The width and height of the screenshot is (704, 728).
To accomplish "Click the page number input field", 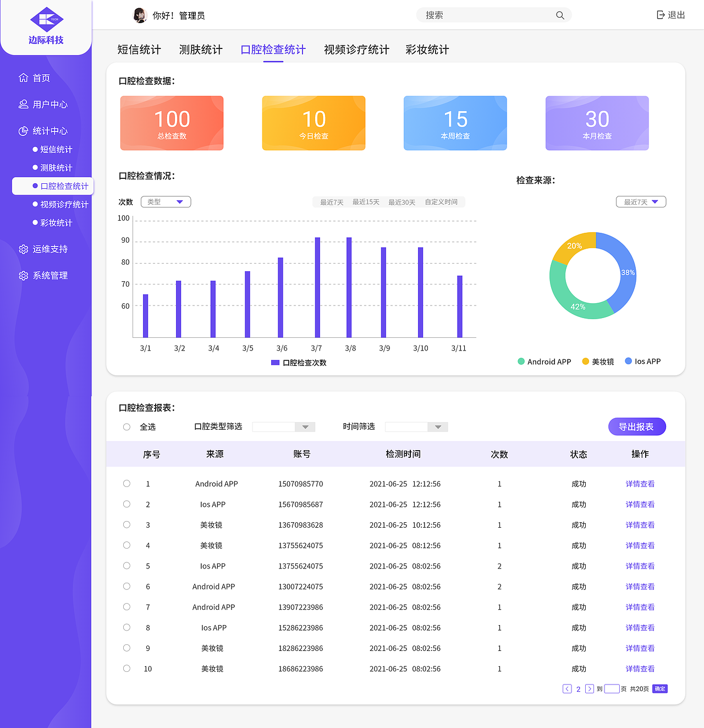I will 612,688.
